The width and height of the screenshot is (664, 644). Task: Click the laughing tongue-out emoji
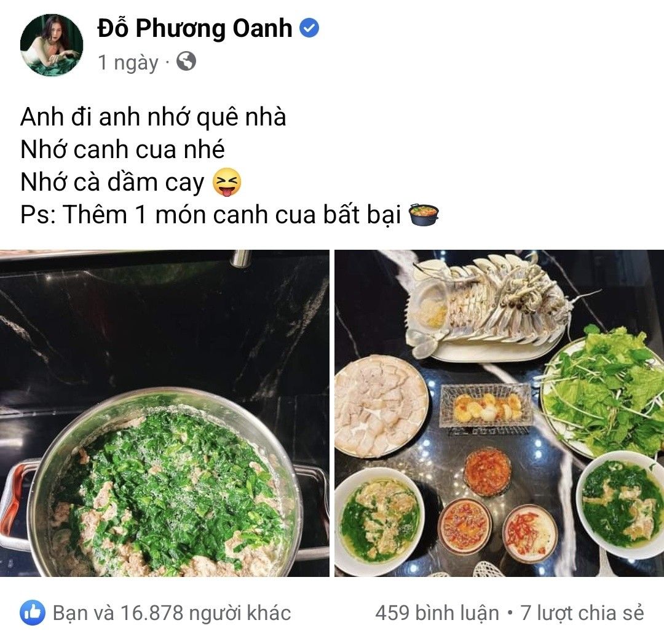click(227, 182)
